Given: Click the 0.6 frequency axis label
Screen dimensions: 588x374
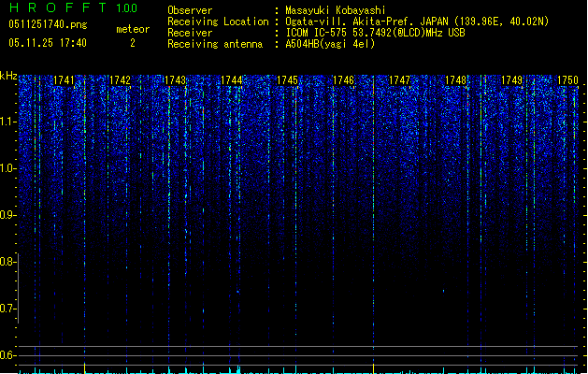Looking at the screenshot, I should coord(7,355).
